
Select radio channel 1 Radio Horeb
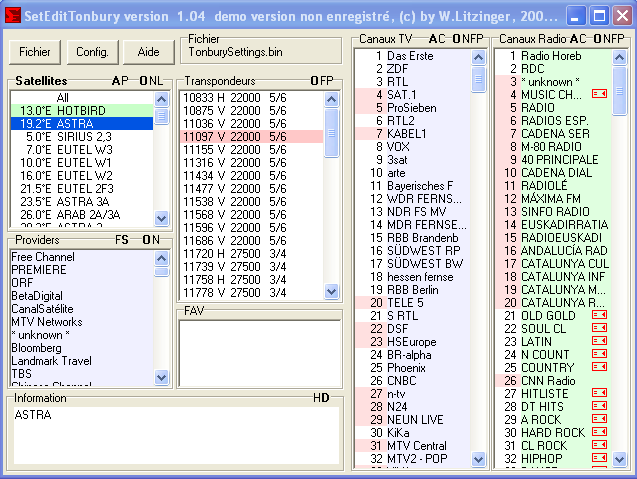[x=554, y=56]
